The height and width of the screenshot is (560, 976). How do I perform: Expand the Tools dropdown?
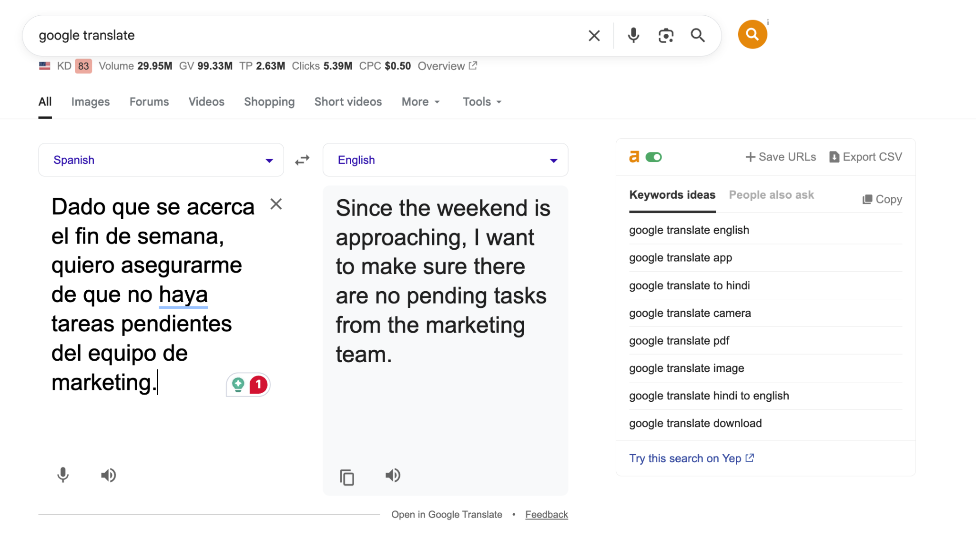(482, 102)
